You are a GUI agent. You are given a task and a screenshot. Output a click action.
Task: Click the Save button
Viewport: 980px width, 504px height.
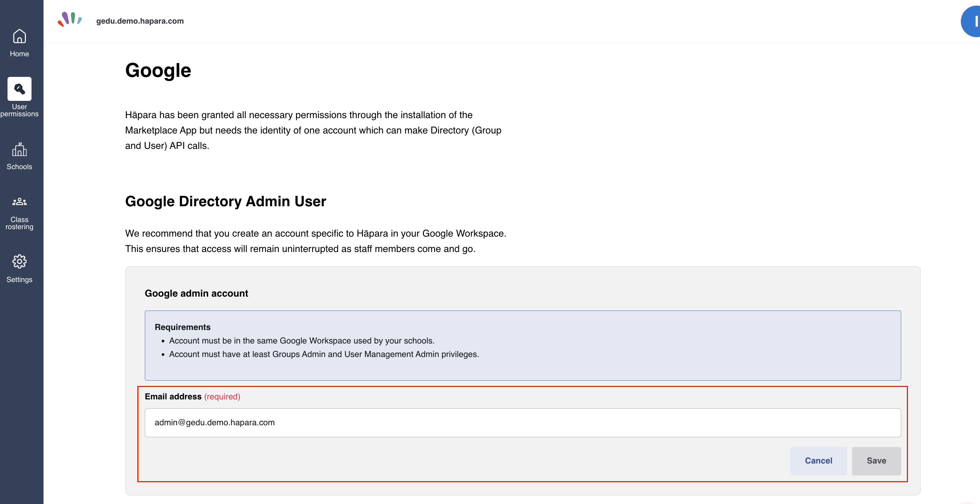pos(876,460)
